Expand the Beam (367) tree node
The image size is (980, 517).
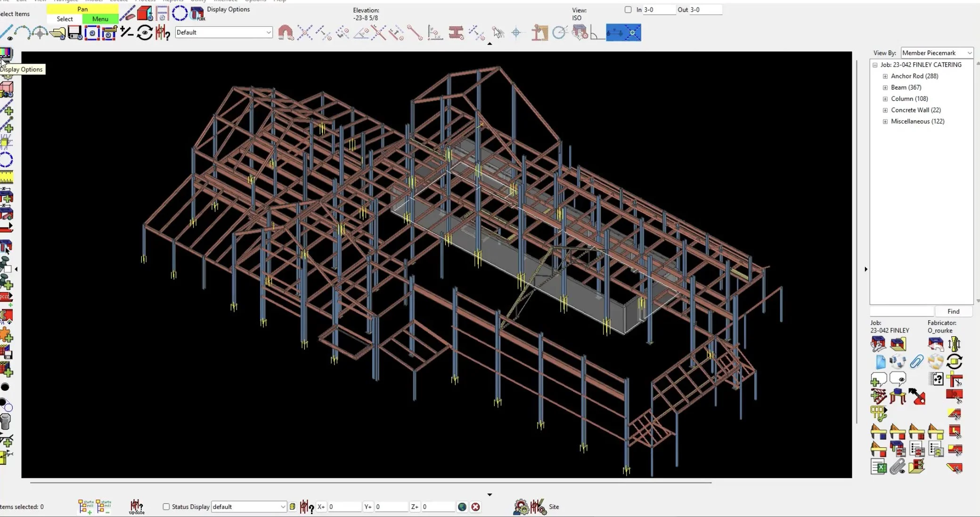coord(885,88)
